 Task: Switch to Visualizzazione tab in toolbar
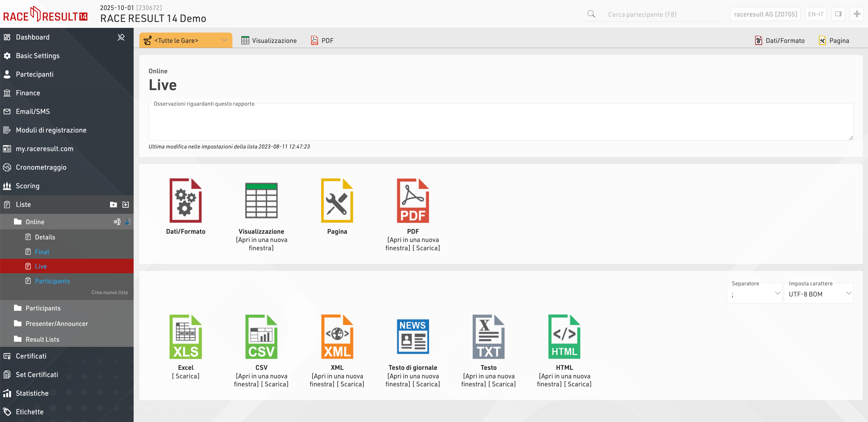click(x=269, y=40)
